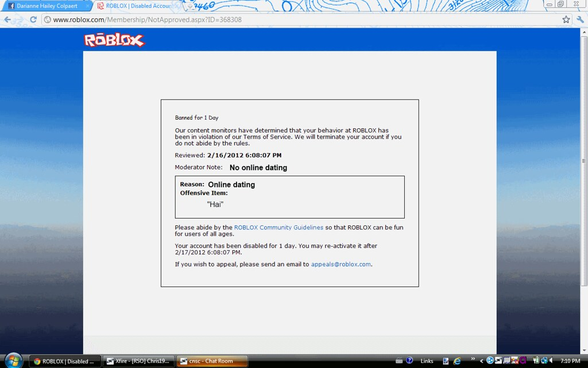The height and width of the screenshot is (368, 588).
Task: Restore down the Chrome browser window
Action: pos(560,4)
